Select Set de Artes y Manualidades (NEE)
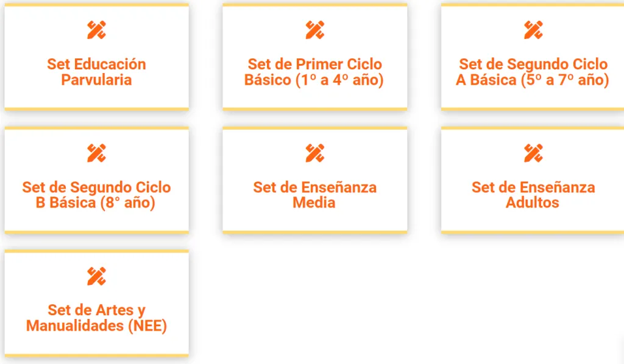The width and height of the screenshot is (624, 364). 96,318
